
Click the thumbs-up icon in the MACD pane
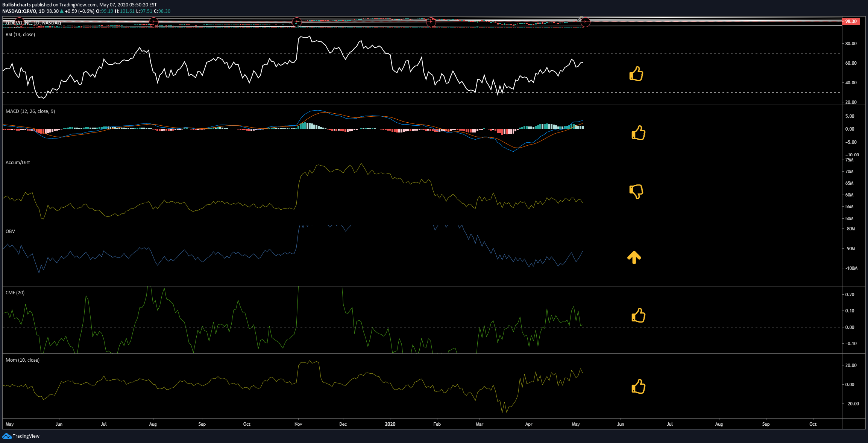pyautogui.click(x=639, y=133)
